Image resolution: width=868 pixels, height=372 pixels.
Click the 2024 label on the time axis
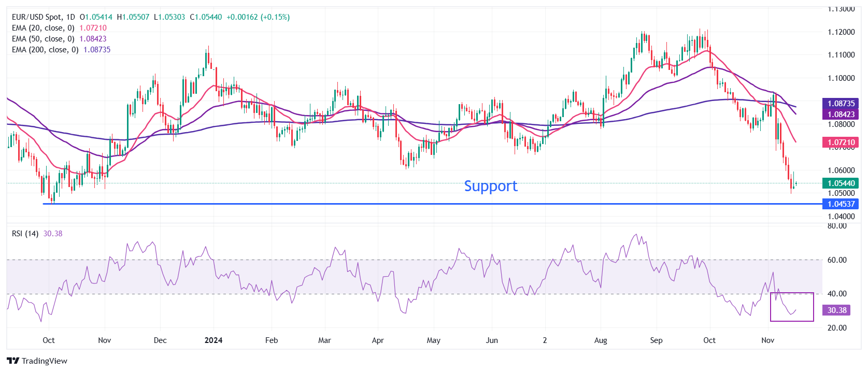coord(214,340)
